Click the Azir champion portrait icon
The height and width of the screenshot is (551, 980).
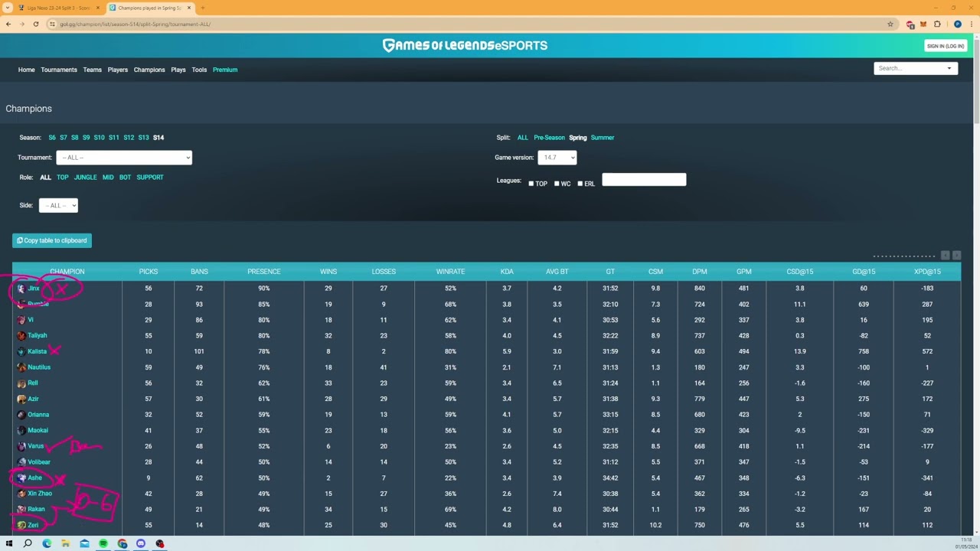click(21, 399)
